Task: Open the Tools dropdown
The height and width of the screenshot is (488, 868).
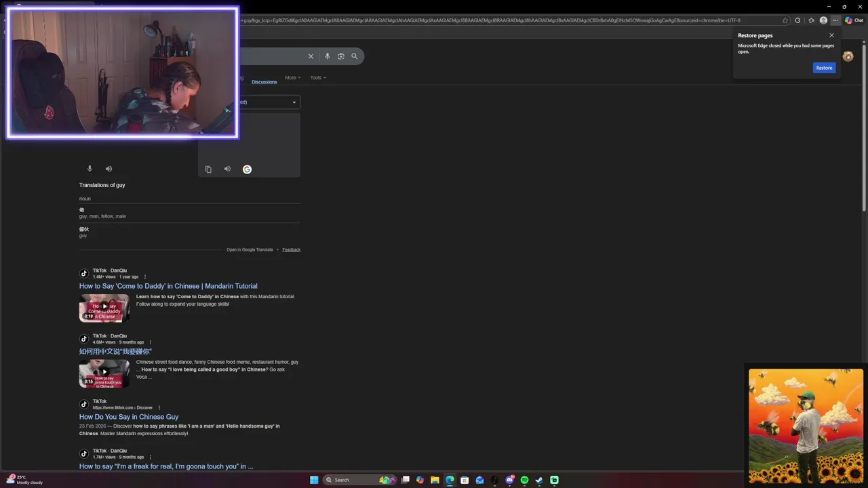Action: [x=318, y=77]
